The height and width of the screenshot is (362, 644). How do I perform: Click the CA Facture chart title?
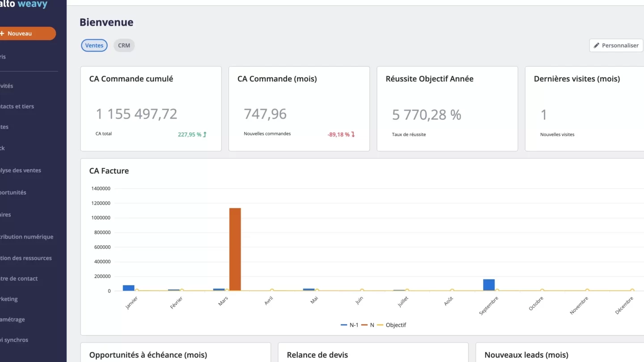(109, 171)
